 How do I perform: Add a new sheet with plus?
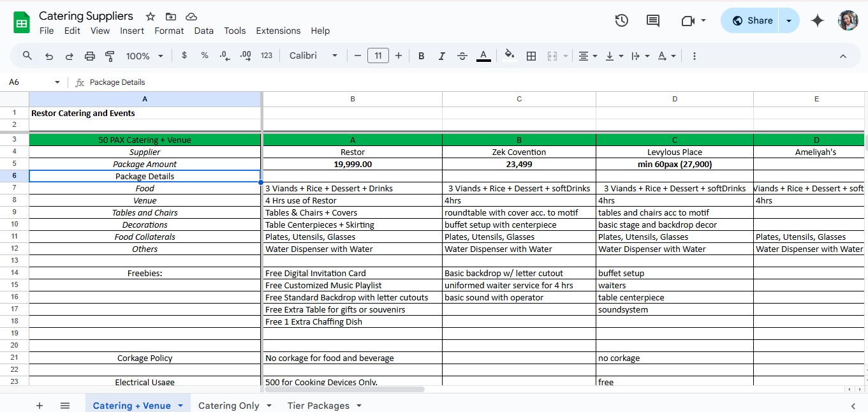coord(40,406)
